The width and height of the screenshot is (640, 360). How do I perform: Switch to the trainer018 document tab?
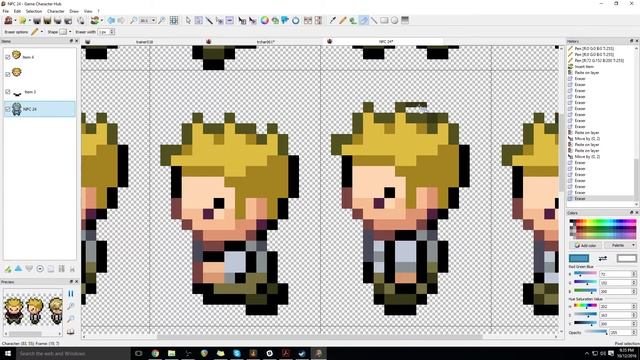click(x=143, y=42)
